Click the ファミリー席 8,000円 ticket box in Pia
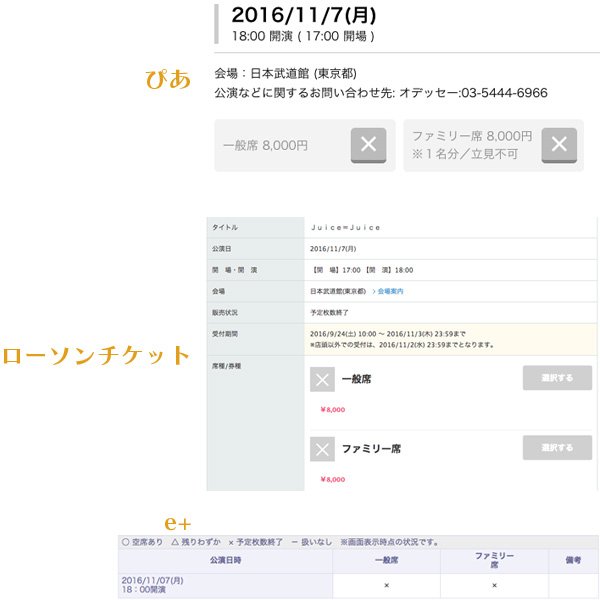This screenshot has width=600, height=600. [494, 145]
